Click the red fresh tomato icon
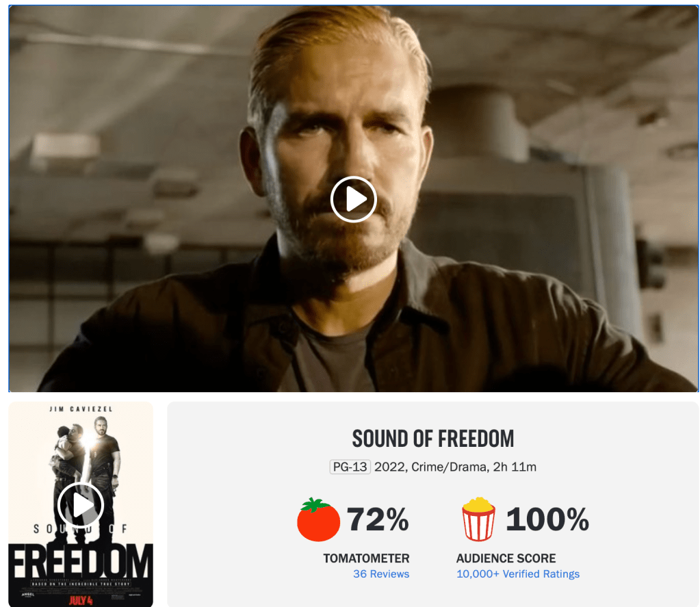 coord(318,519)
